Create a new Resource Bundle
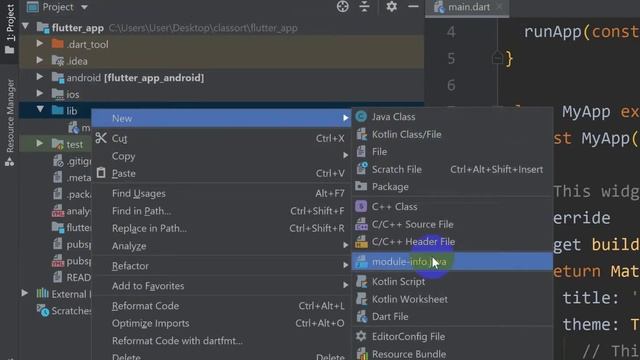Image resolution: width=640 pixels, height=360 pixels. click(x=452, y=354)
